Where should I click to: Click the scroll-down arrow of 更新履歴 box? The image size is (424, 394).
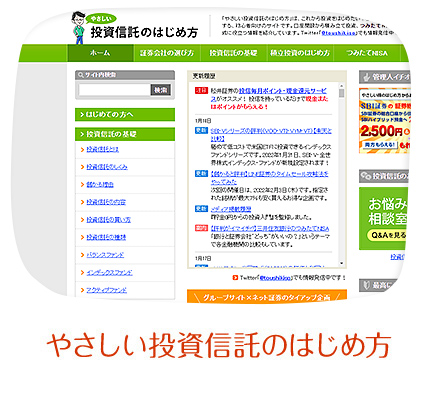click(x=341, y=263)
